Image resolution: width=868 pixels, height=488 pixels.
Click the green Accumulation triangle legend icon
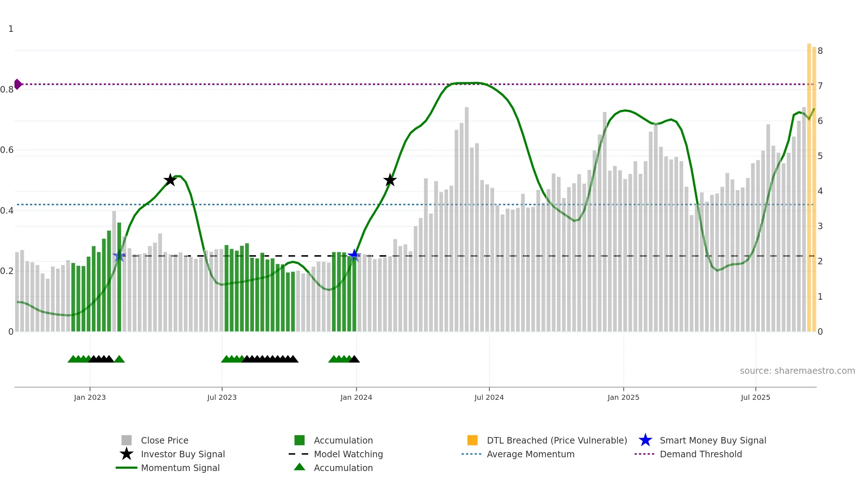pyautogui.click(x=299, y=467)
